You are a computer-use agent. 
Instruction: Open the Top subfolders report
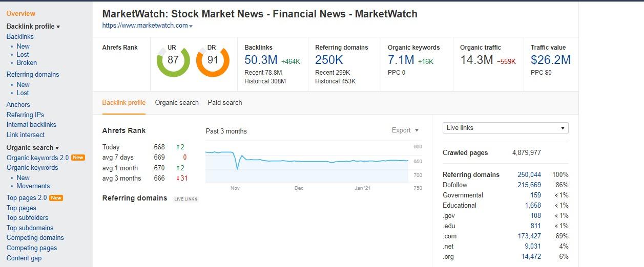[x=28, y=217]
